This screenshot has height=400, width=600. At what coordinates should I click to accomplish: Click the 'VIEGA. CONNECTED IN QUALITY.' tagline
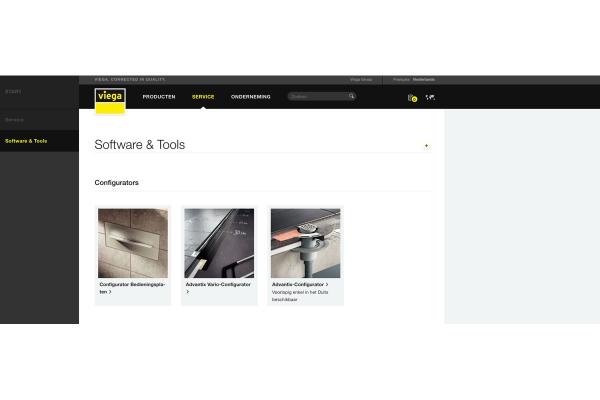coord(130,80)
